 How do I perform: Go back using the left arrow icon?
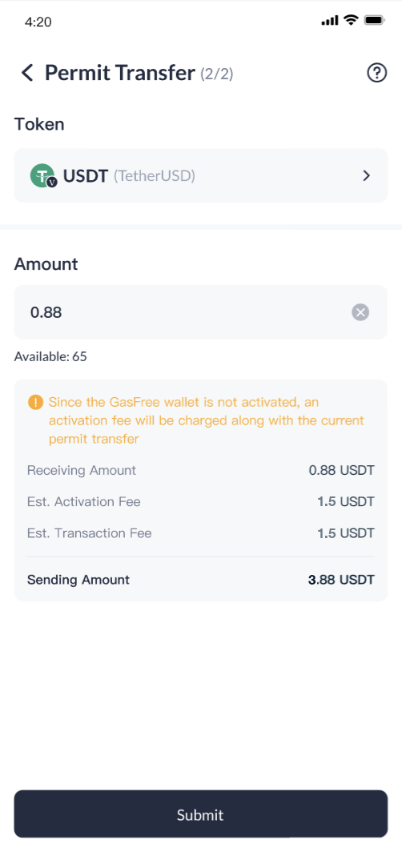click(27, 73)
